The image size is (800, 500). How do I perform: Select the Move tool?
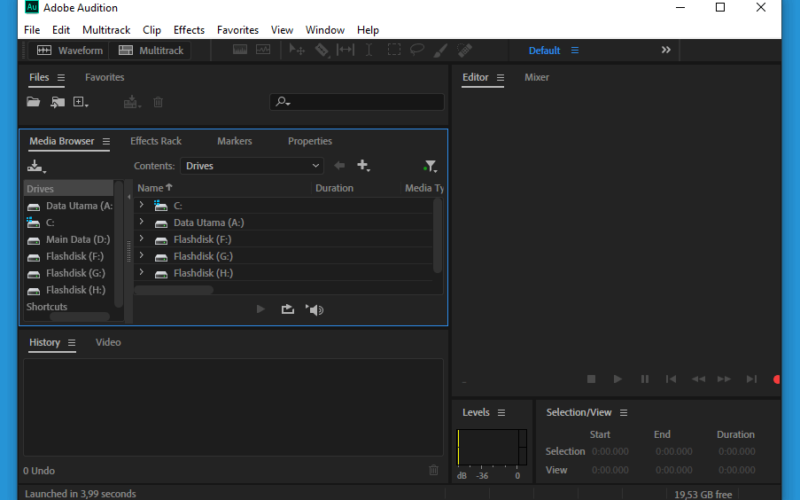click(x=296, y=50)
